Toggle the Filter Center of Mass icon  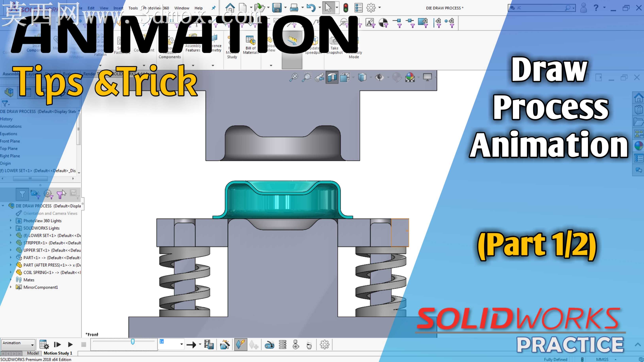383,23
